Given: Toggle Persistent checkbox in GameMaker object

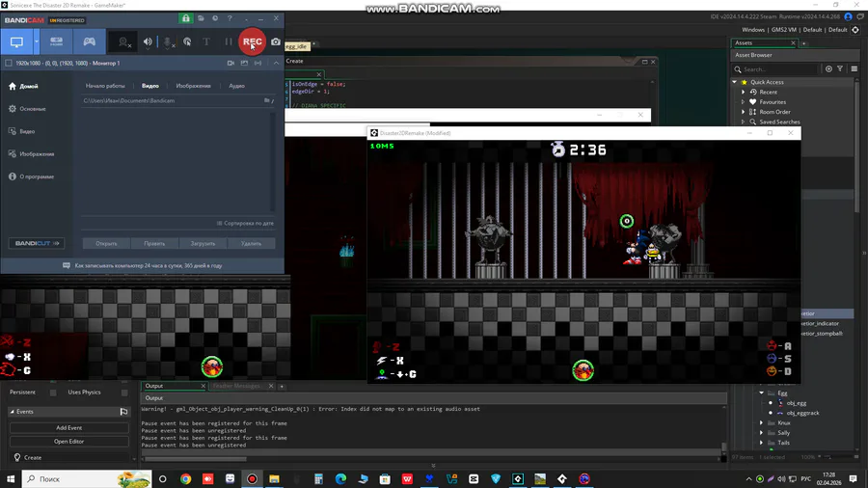Looking at the screenshot, I should pyautogui.click(x=53, y=393).
